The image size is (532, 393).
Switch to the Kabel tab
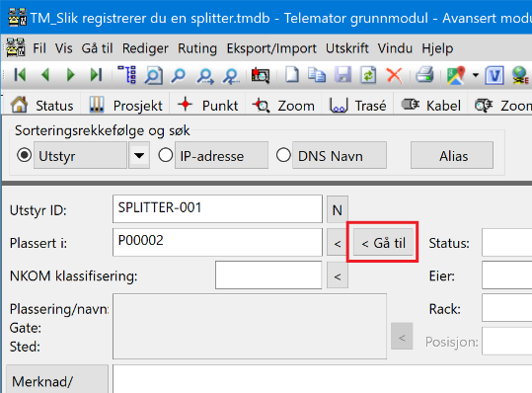(x=430, y=106)
